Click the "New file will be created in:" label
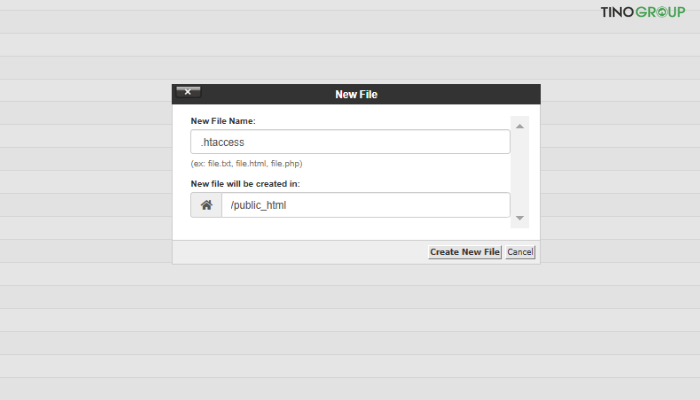This screenshot has width=700, height=400. pyautogui.click(x=245, y=183)
